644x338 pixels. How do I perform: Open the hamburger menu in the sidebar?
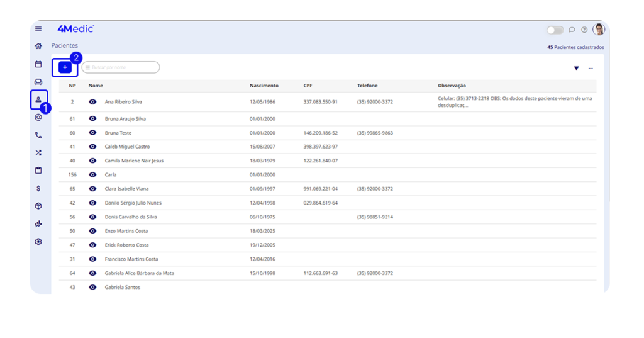point(38,29)
